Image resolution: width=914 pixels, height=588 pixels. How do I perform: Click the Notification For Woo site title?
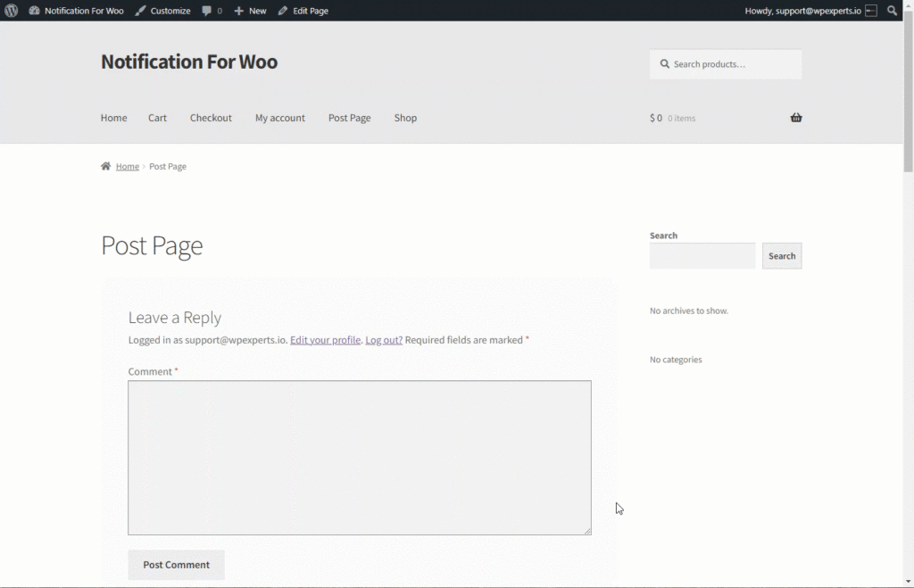click(x=189, y=62)
